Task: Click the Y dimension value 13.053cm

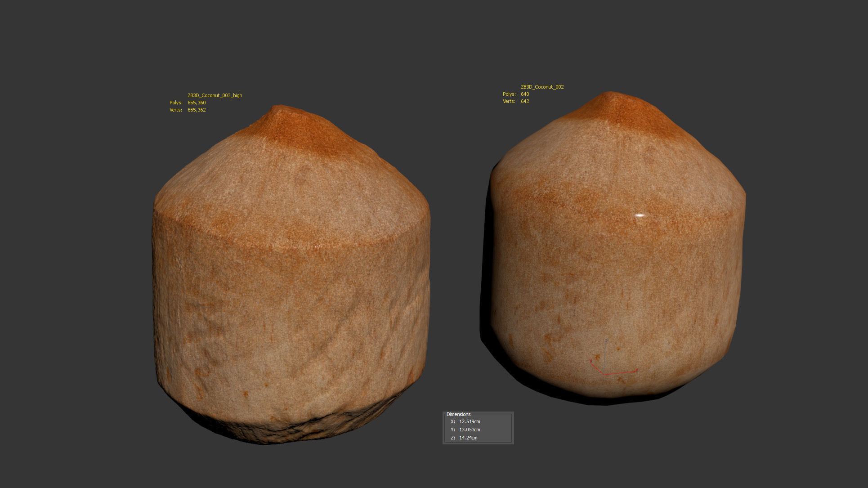Action: coord(470,430)
